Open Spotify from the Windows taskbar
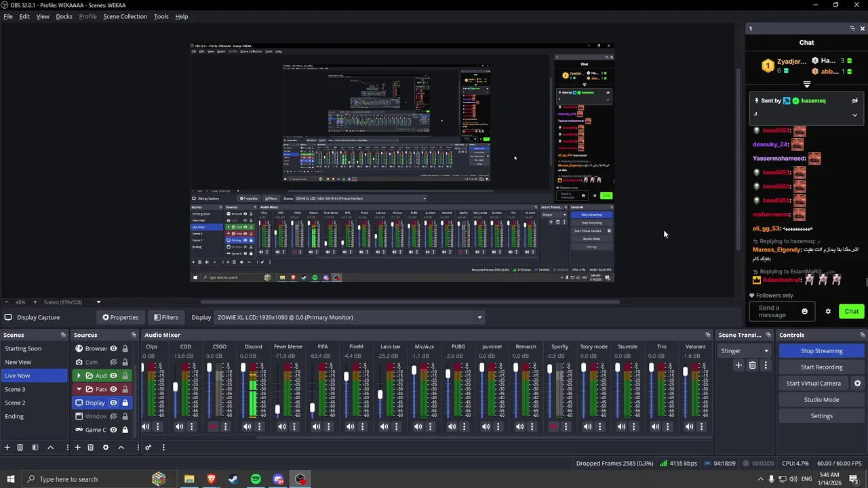Image resolution: width=868 pixels, height=488 pixels. click(x=256, y=479)
